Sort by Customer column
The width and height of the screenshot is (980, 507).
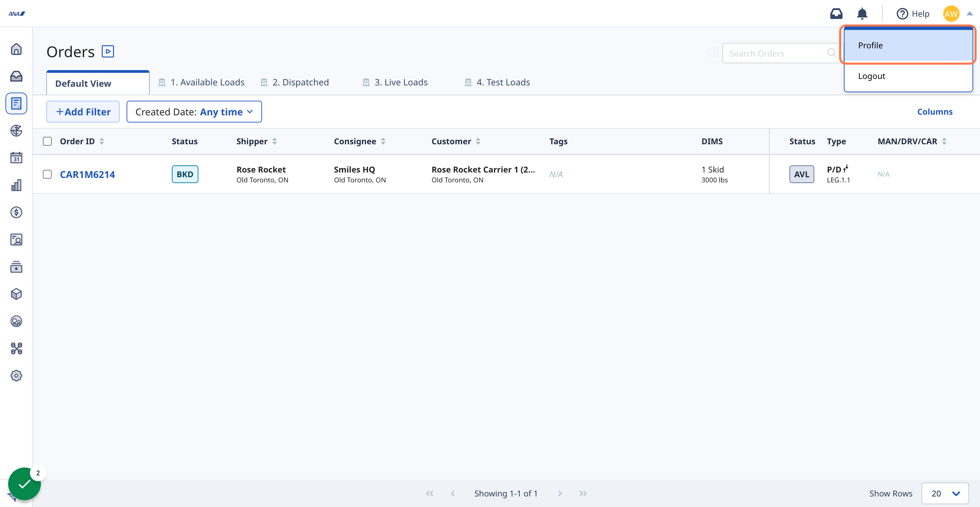[478, 141]
